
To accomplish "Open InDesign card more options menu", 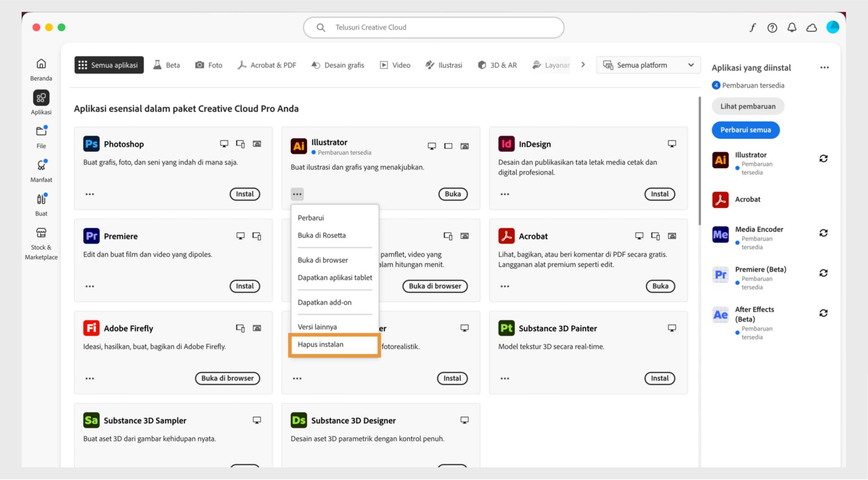I will [505, 194].
